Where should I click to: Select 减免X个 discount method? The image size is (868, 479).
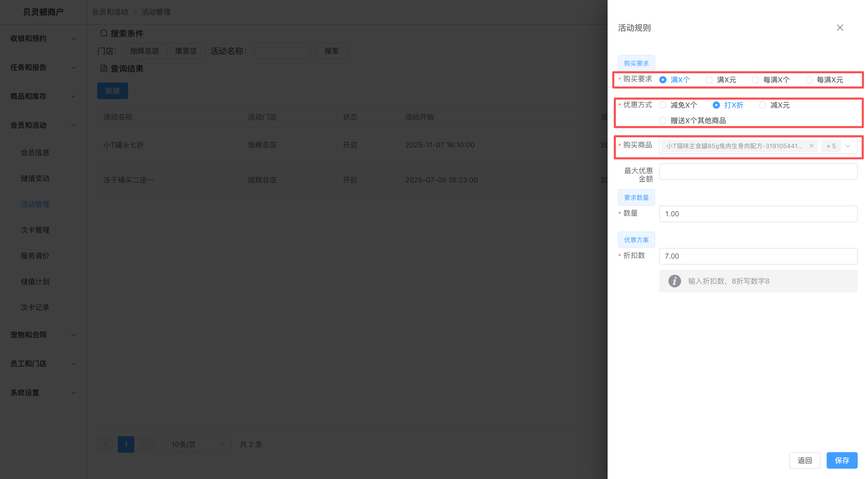(663, 105)
